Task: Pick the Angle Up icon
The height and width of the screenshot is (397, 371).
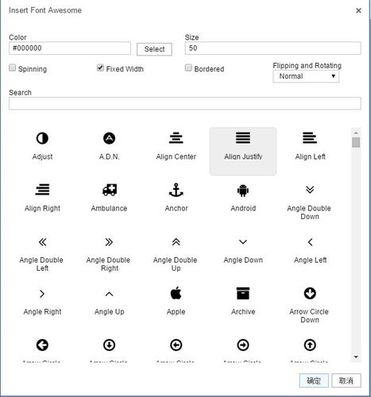Action: 109,294
